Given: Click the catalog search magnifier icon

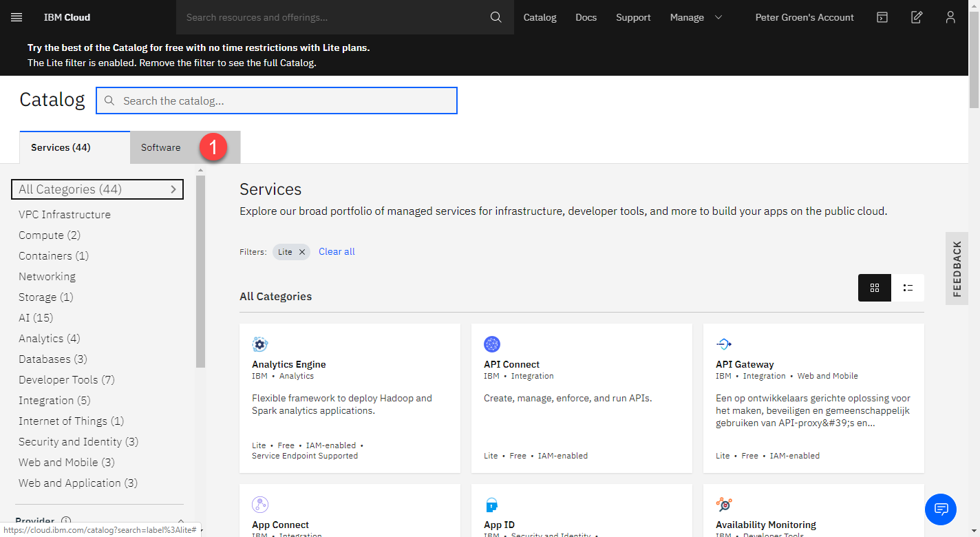Looking at the screenshot, I should click(x=109, y=101).
